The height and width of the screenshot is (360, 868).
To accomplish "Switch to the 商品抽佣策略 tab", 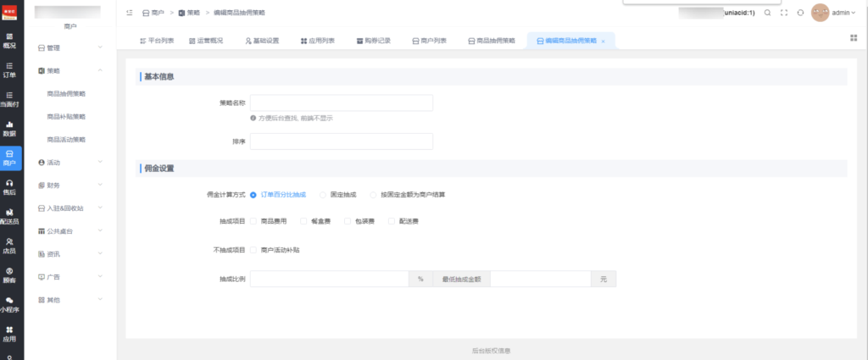I will pos(492,41).
